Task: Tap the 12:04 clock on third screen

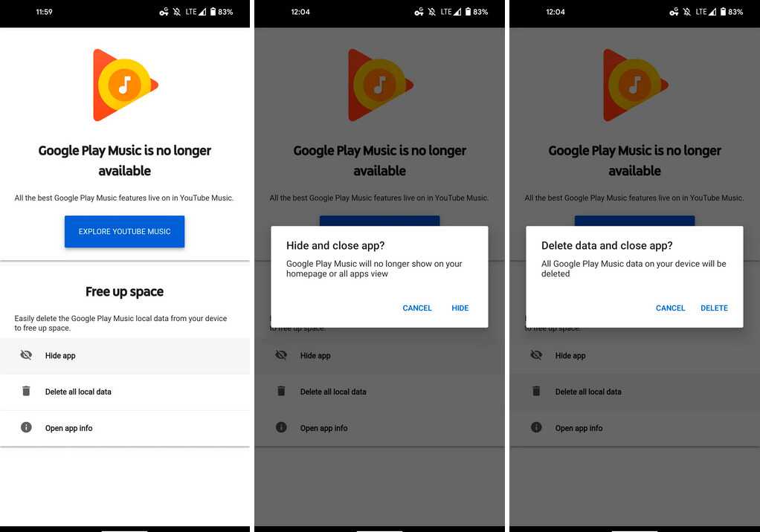Action: click(x=555, y=12)
